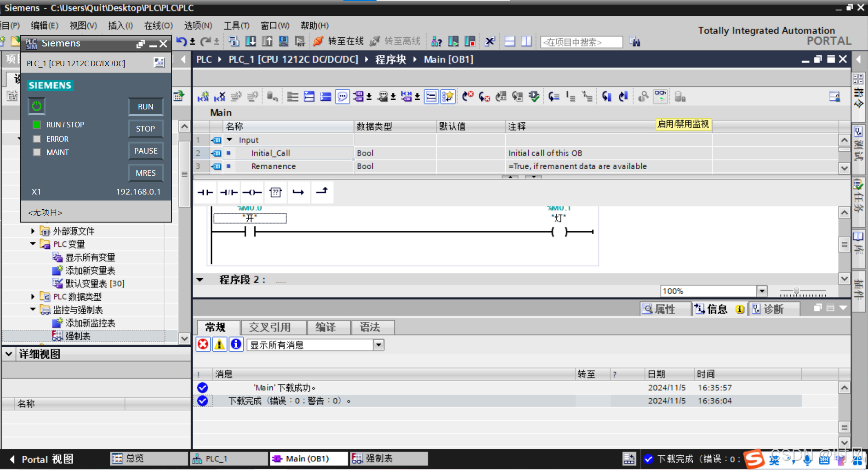This screenshot has width=868, height=470.
Task: Open the 强制表 taskbar editor button
Action: tap(388, 459)
